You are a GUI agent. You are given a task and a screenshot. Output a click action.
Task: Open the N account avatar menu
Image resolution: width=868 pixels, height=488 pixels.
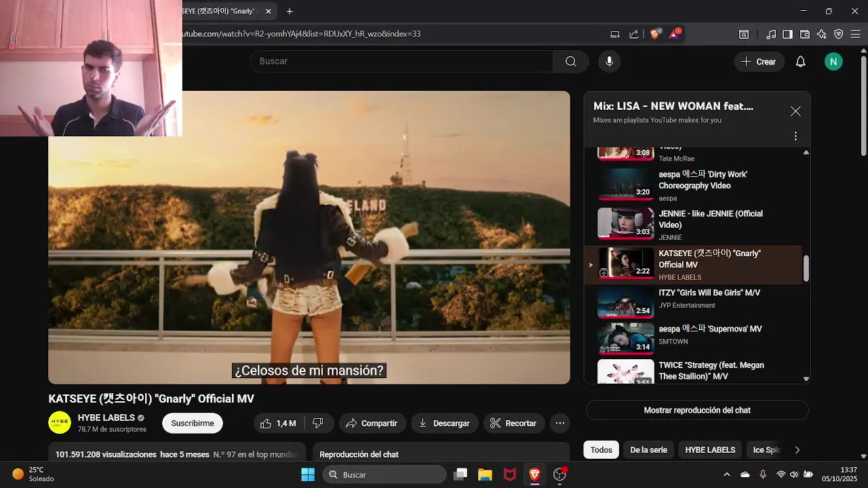pyautogui.click(x=833, y=62)
